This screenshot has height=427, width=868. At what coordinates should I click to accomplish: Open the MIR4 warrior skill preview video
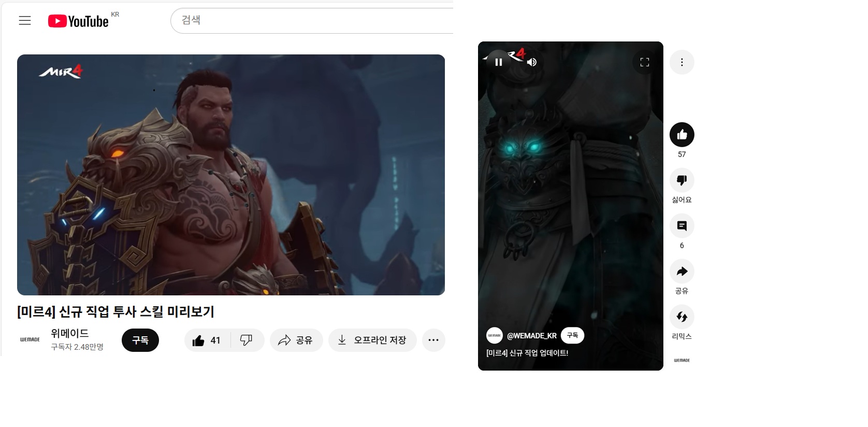click(x=230, y=175)
